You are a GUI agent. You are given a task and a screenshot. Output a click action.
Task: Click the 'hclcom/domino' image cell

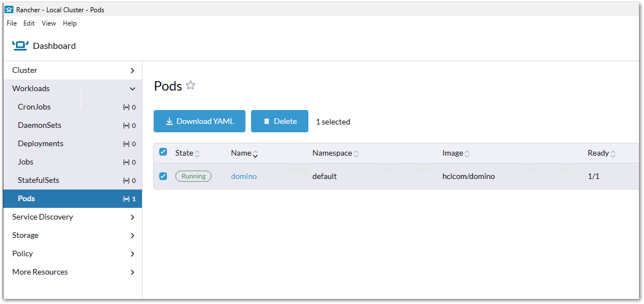[469, 176]
